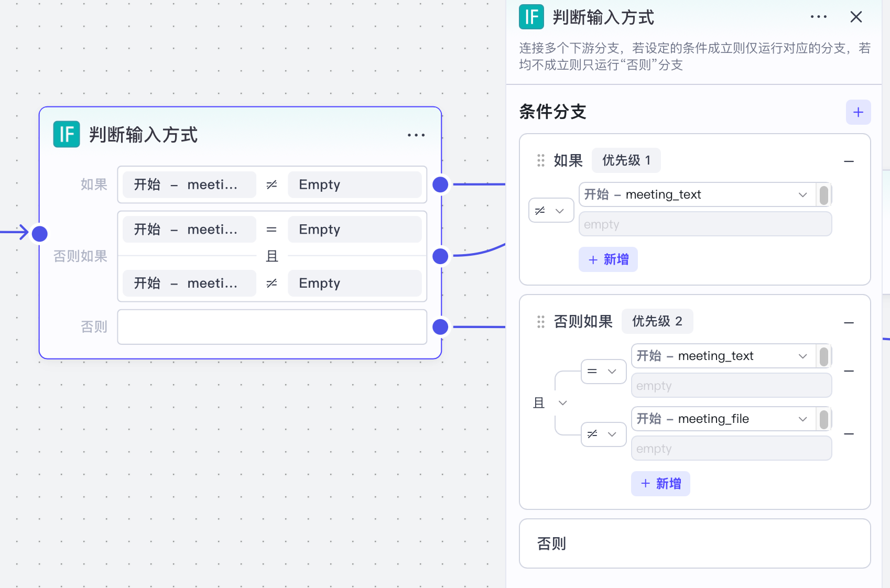The image size is (890, 588).
Task: Click the gray handle beside 否则如果 meeting_text selector
Action: pos(824,356)
